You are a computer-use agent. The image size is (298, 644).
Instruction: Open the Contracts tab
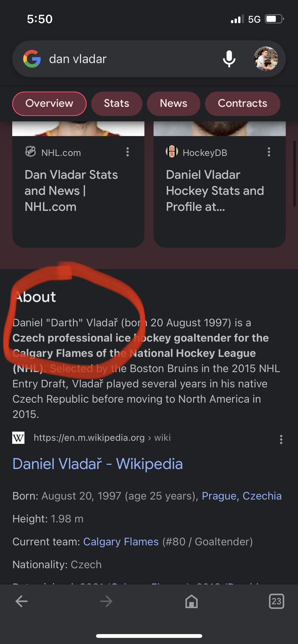click(242, 104)
